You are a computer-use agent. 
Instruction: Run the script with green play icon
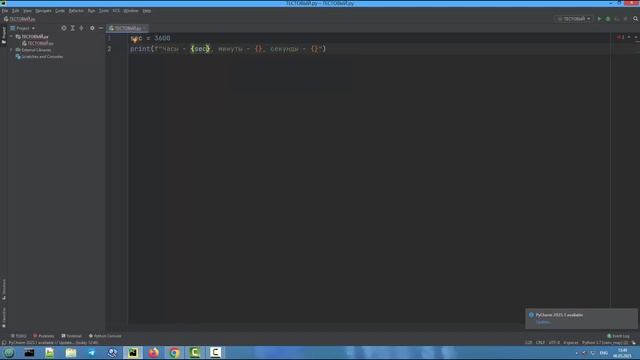coord(599,19)
